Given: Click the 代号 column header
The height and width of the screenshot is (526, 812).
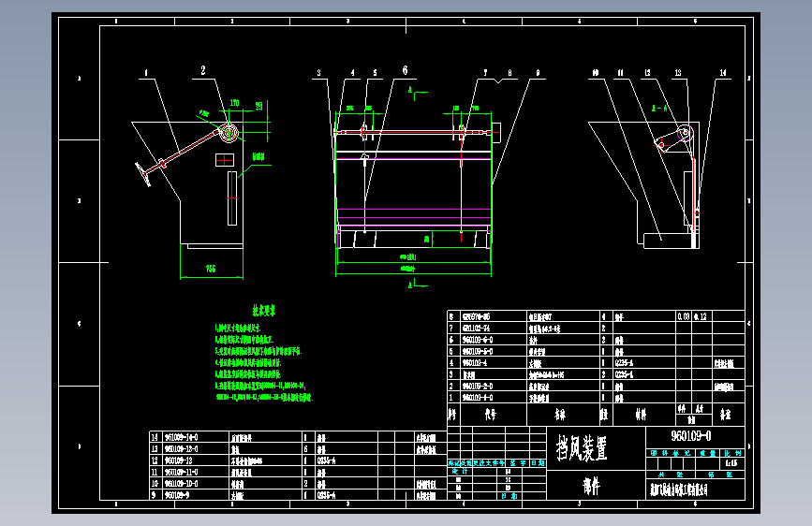Looking at the screenshot, I should 491,415.
